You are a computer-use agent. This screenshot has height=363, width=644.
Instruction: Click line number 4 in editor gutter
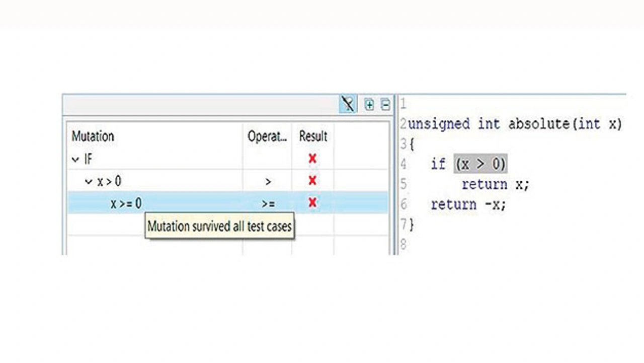[x=403, y=164]
